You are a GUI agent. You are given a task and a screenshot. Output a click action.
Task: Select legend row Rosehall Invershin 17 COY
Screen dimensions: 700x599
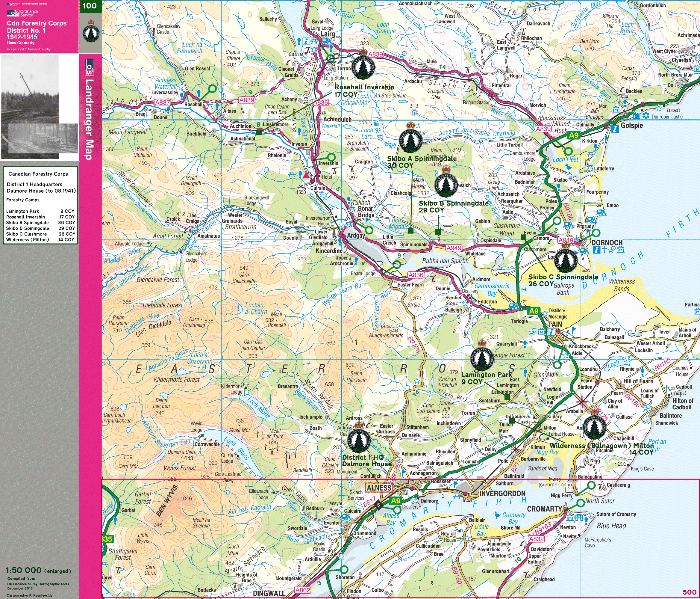pyautogui.click(x=40, y=217)
